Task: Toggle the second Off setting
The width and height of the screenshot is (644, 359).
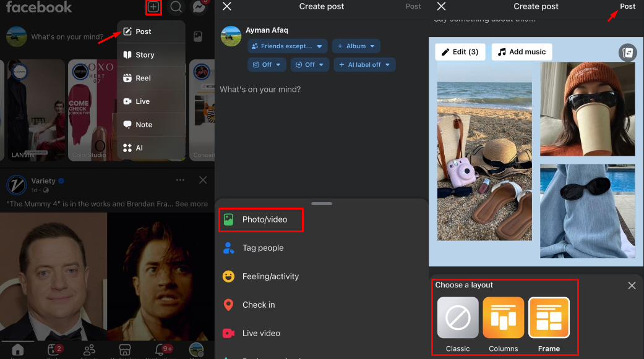Action: click(x=309, y=64)
